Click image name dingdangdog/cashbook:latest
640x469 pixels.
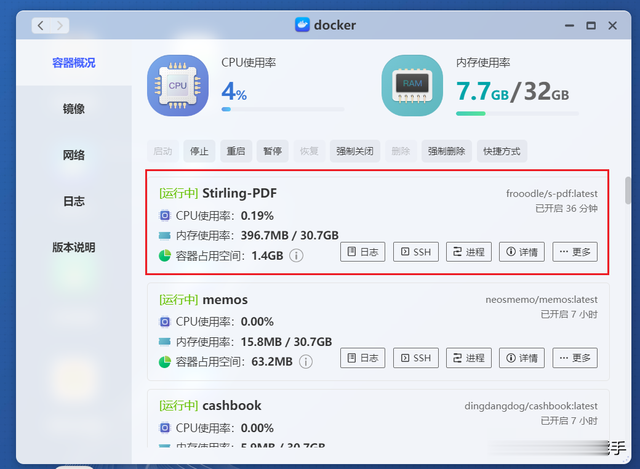coord(531,406)
